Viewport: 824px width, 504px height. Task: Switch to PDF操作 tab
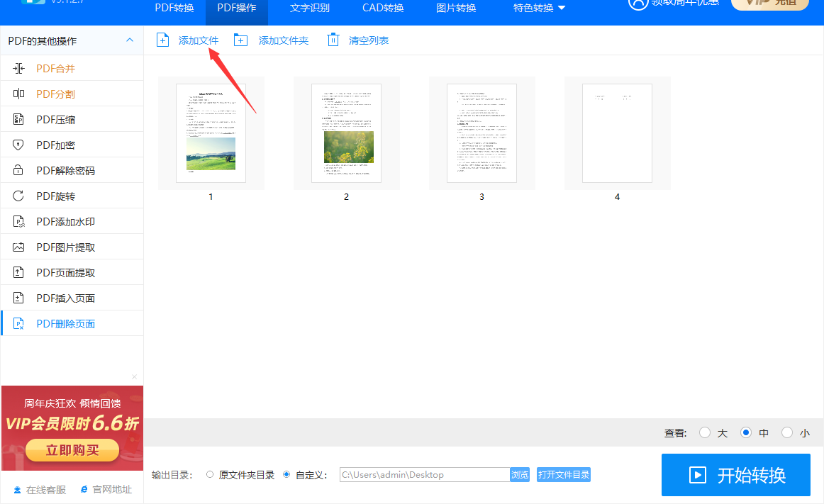(236, 8)
